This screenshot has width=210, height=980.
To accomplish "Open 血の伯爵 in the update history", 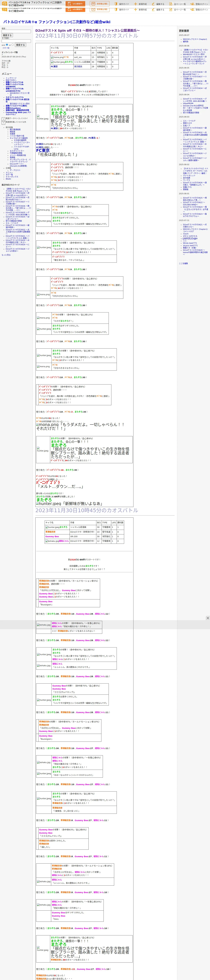I will [x=186, y=178].
